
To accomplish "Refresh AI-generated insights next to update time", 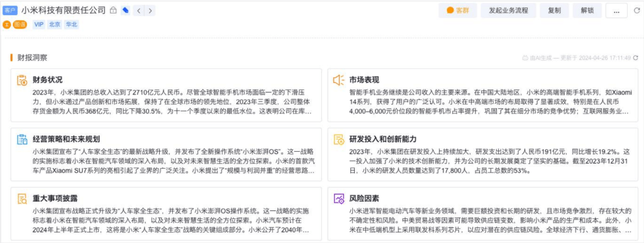I will tap(636, 58).
